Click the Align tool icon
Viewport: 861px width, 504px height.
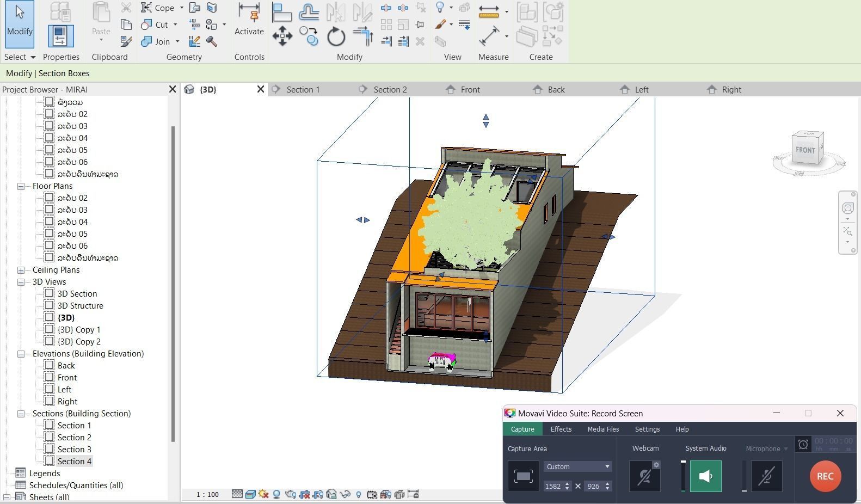(x=282, y=12)
